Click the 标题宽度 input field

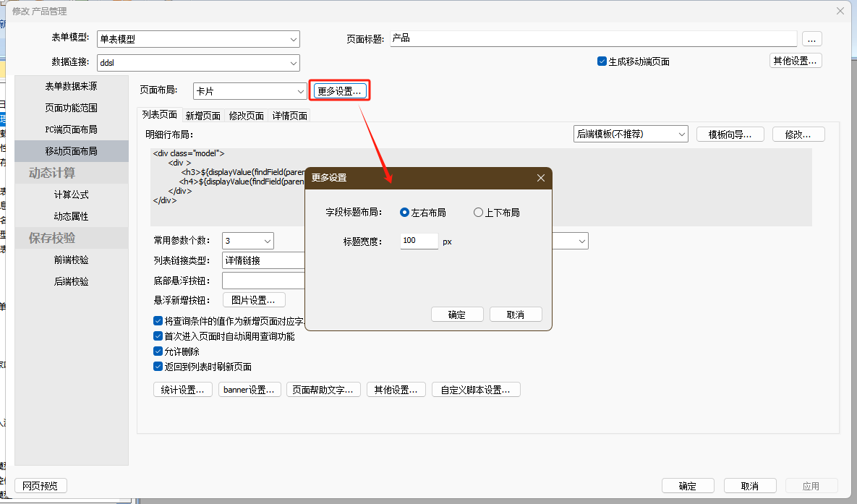point(419,241)
